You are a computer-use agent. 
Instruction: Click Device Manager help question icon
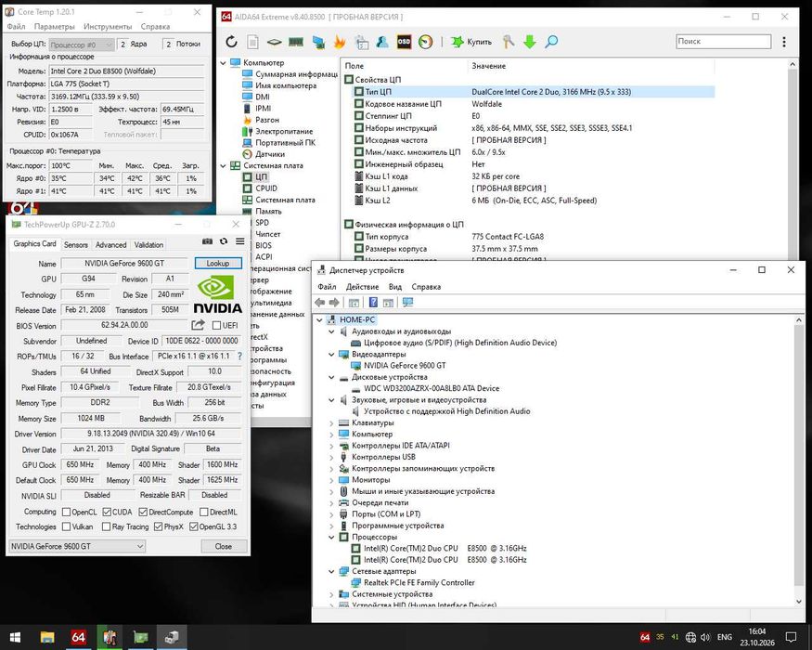pos(373,302)
